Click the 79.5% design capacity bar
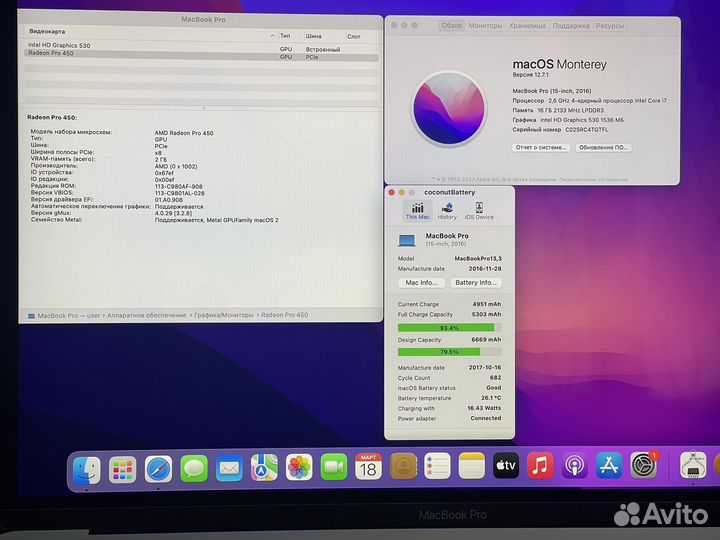The height and width of the screenshot is (540, 720). click(449, 352)
